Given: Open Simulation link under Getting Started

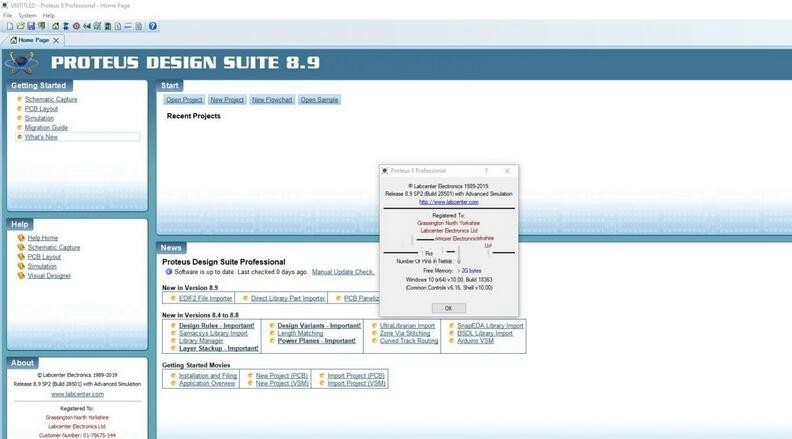Looking at the screenshot, I should point(39,118).
